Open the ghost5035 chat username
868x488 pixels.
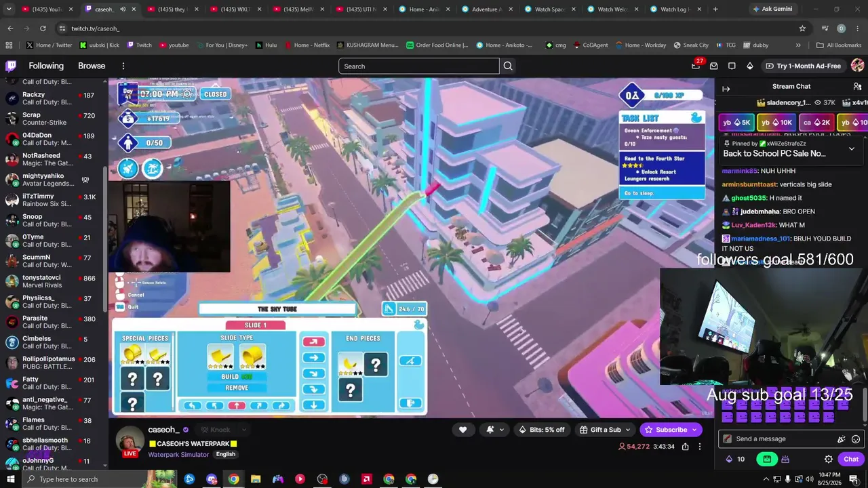[749, 198]
